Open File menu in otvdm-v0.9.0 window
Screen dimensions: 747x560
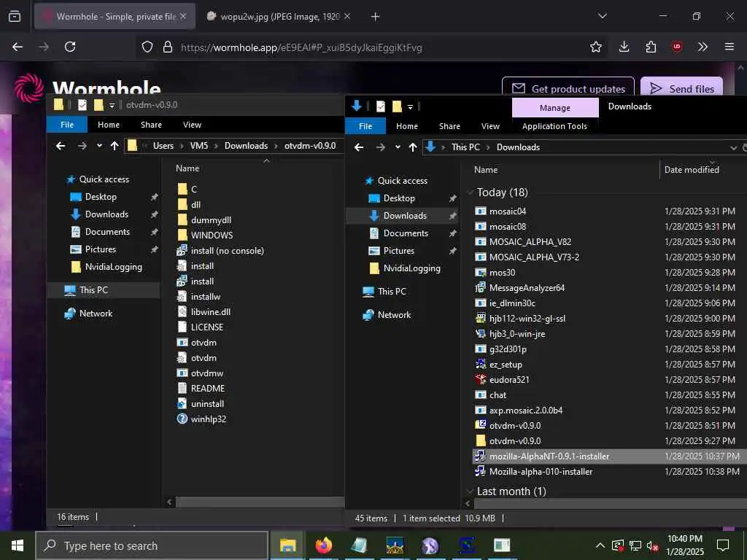click(67, 125)
